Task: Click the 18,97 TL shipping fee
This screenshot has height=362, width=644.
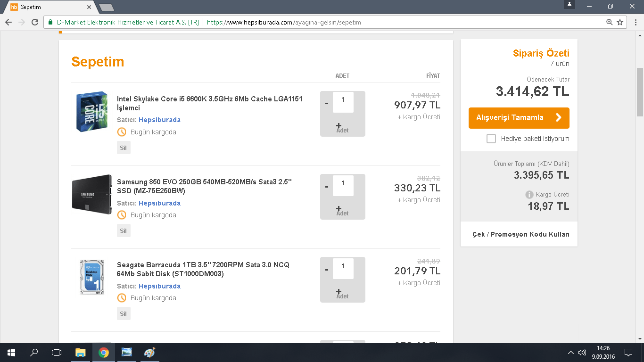Action: pos(548,206)
